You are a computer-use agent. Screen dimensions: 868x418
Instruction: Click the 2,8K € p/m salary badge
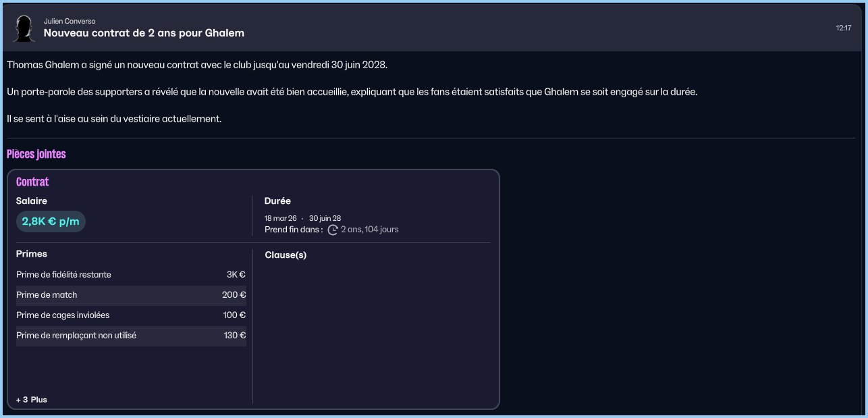click(51, 221)
